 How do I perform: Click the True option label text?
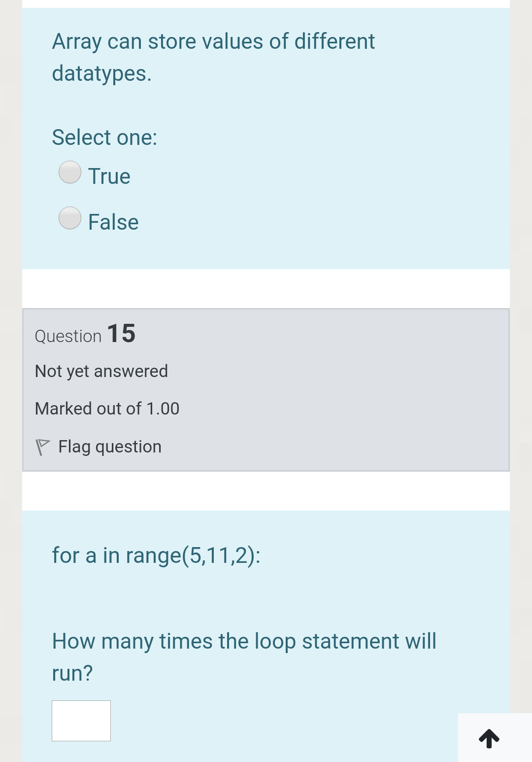(x=109, y=175)
